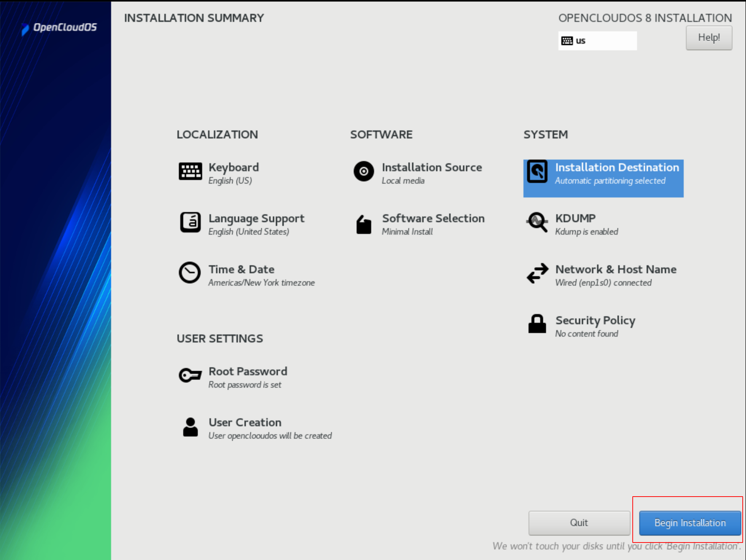Click the Network & Host Name arrows icon
746x560 pixels.
pos(537,273)
